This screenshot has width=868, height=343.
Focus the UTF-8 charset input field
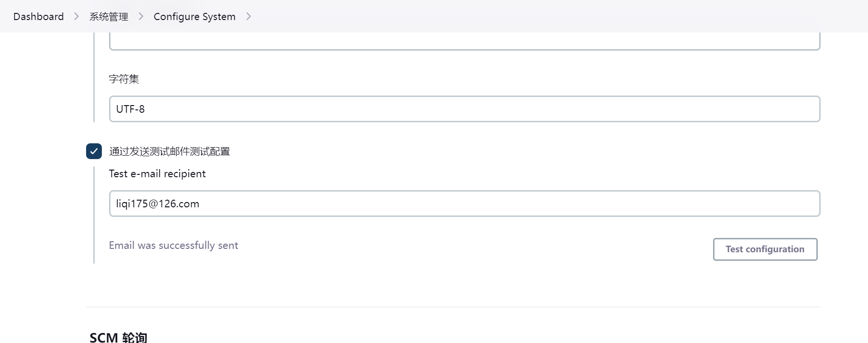(x=464, y=109)
